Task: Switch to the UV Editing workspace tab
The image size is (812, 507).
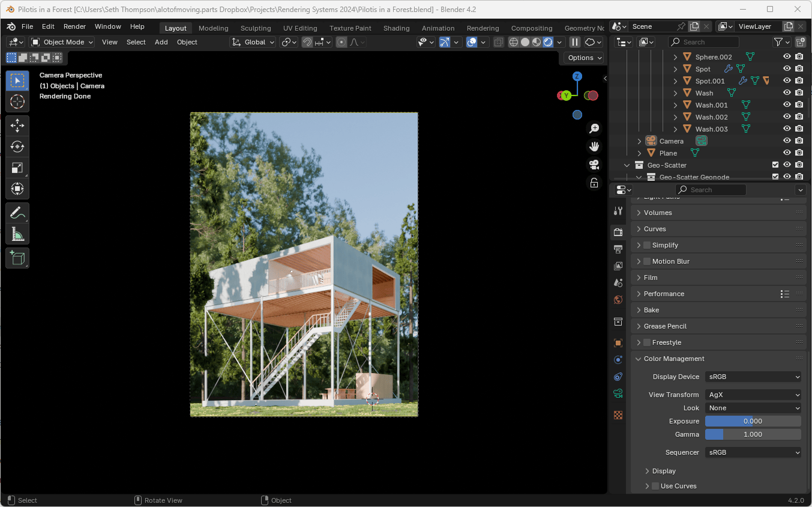Action: click(x=300, y=28)
